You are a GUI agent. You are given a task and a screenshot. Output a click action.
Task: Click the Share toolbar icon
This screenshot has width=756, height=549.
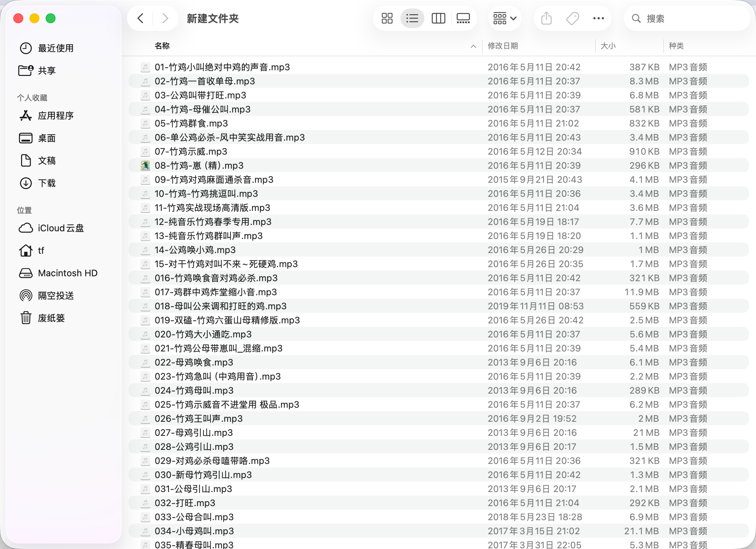546,18
